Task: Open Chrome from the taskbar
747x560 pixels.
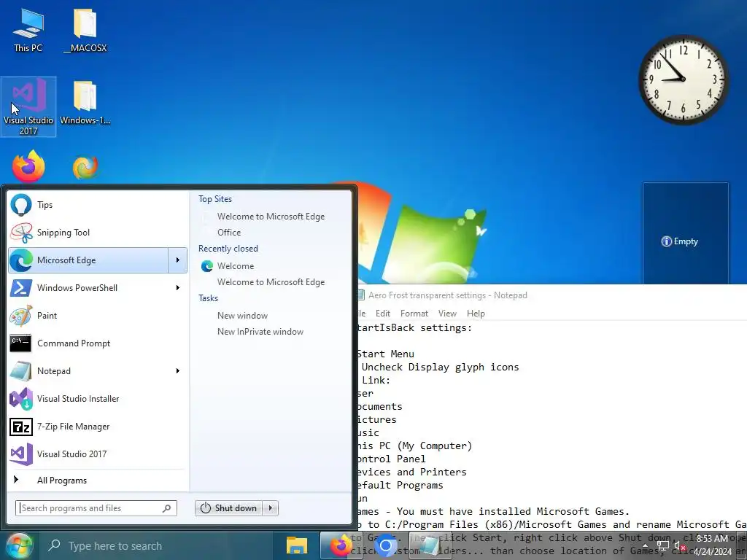Action: (x=385, y=545)
